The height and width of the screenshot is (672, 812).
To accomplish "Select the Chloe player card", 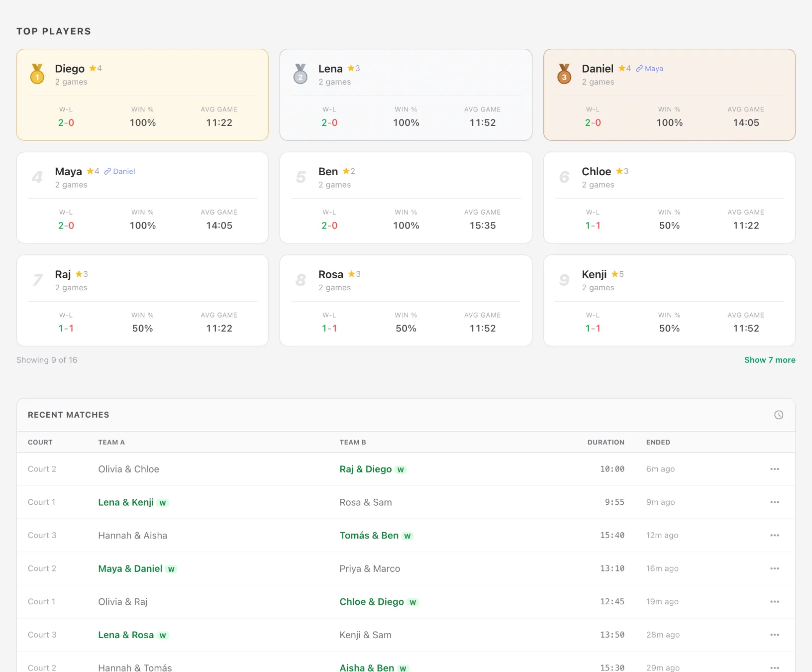I will click(669, 198).
